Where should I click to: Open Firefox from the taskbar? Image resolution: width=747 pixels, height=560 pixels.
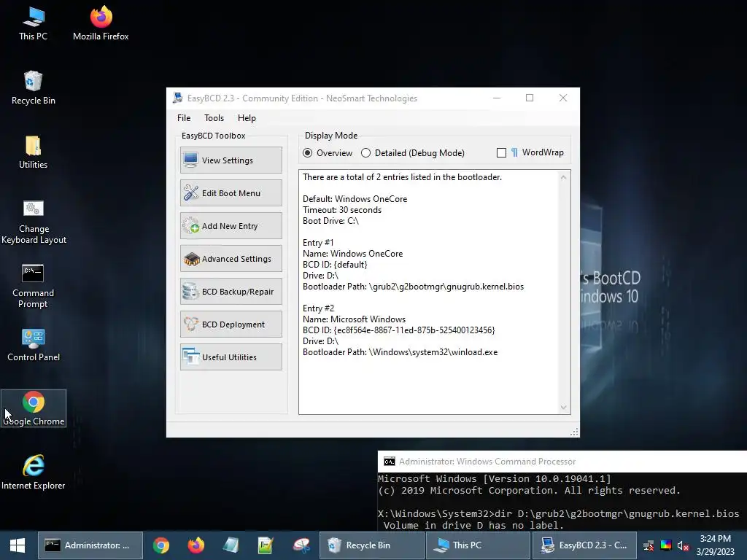tap(196, 545)
